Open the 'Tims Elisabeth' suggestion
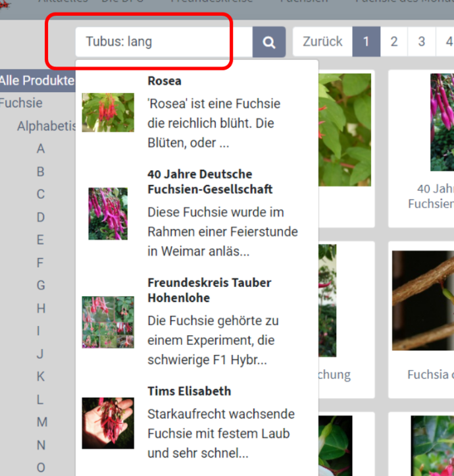This screenshot has width=454, height=476. [189, 391]
